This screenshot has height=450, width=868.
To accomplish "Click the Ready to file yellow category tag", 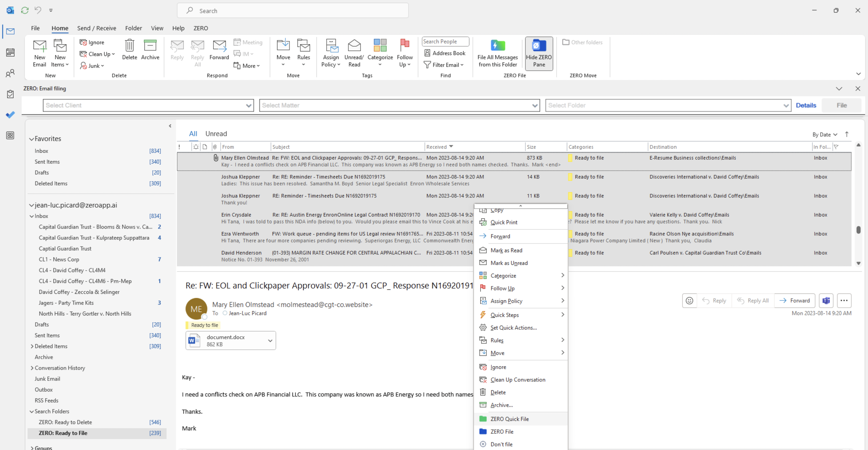I will tap(202, 325).
